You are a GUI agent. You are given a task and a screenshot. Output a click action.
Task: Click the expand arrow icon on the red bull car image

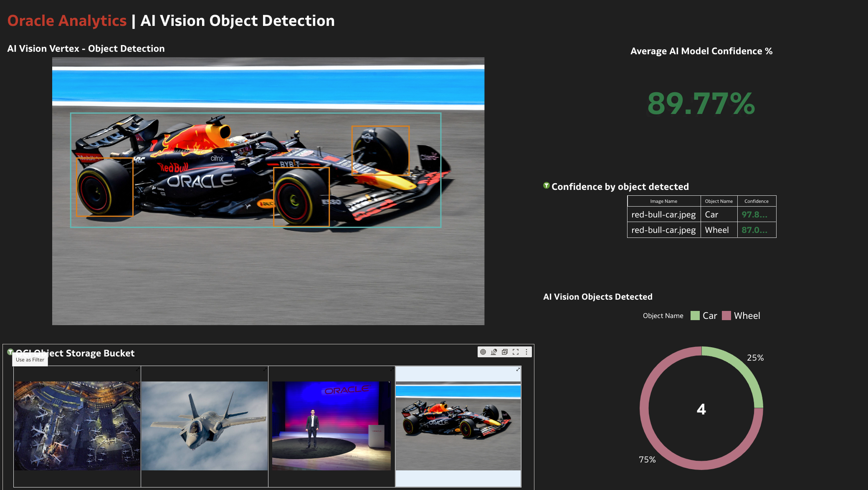pyautogui.click(x=518, y=370)
